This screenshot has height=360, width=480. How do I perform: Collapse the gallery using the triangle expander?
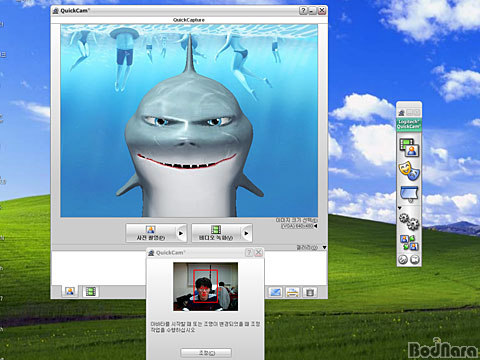pos(324,247)
